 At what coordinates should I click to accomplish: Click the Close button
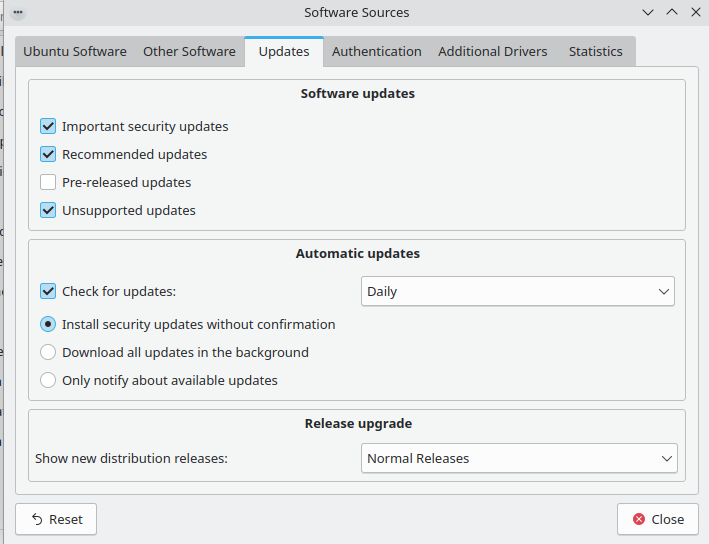pyautogui.click(x=658, y=519)
